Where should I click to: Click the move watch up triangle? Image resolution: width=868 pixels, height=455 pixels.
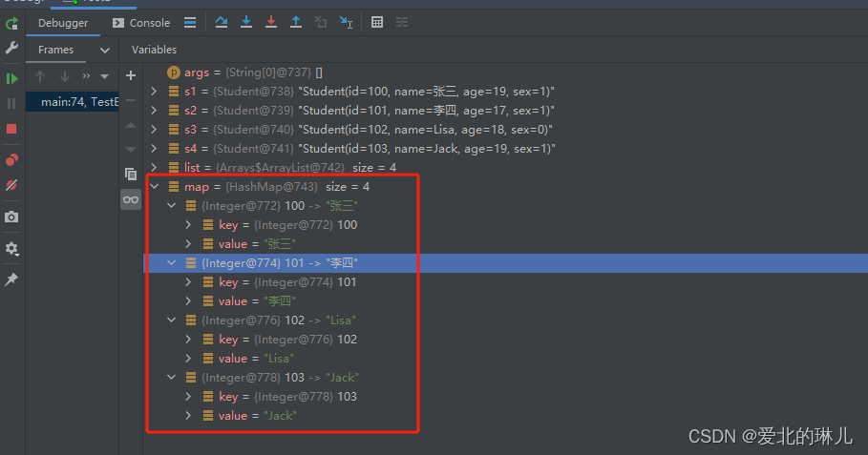tap(131, 126)
